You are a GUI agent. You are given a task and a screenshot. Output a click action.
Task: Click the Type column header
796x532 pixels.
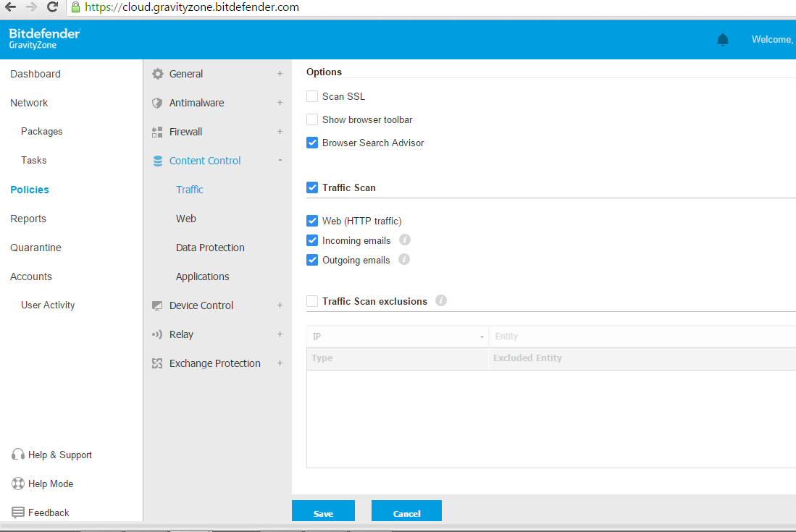(398, 358)
